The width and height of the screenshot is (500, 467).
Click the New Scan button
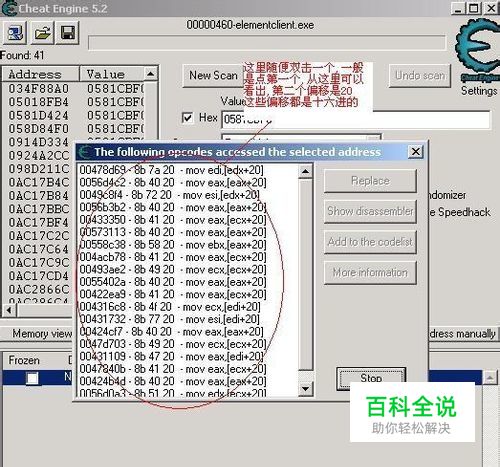point(213,76)
